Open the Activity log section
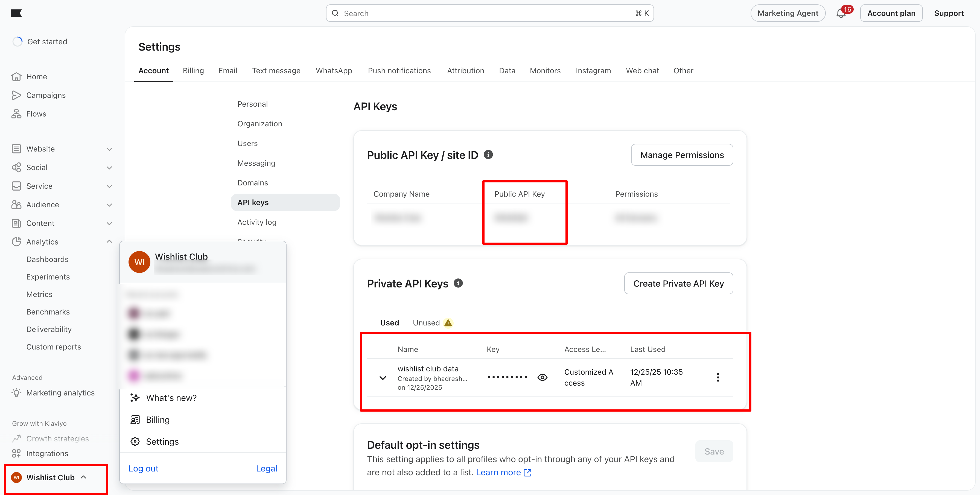This screenshot has width=980, height=495. (x=257, y=222)
